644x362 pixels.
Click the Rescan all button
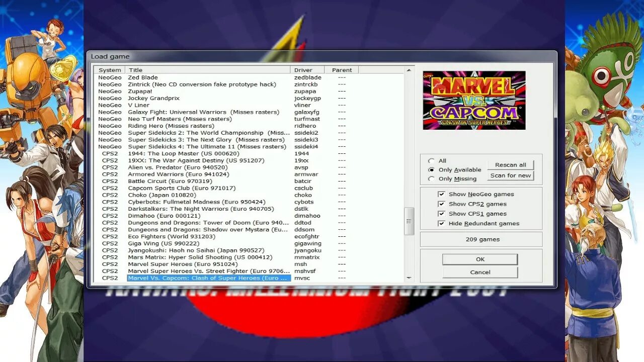click(x=511, y=165)
